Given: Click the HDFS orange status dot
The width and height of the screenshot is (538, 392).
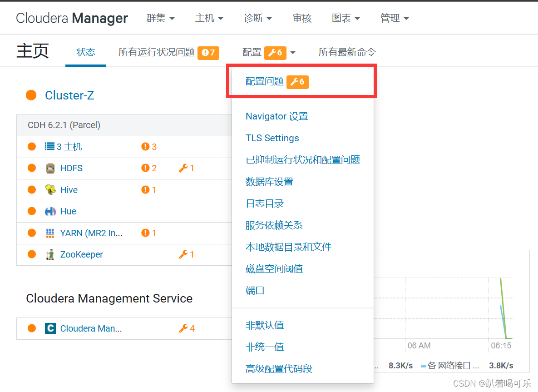Looking at the screenshot, I should coord(32,168).
